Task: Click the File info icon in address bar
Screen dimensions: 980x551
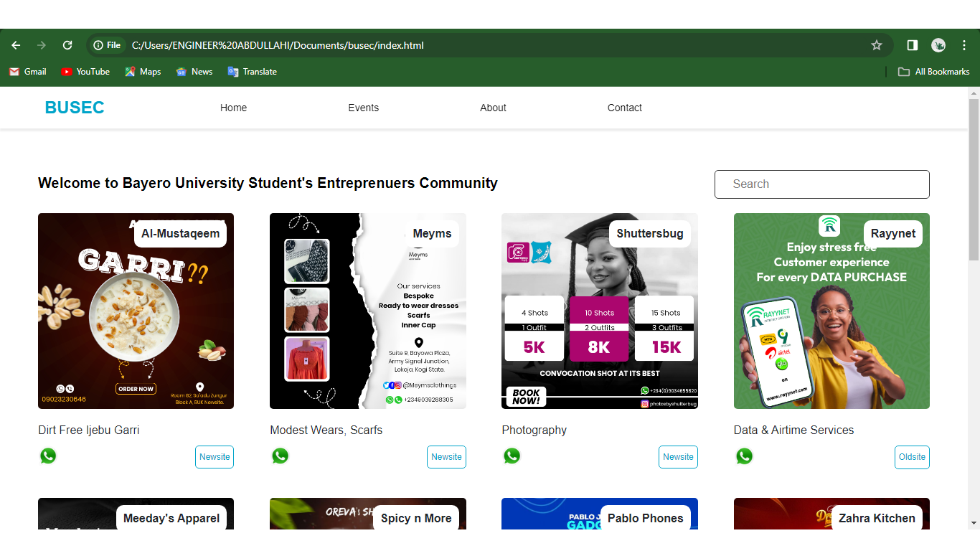Action: click(x=107, y=45)
